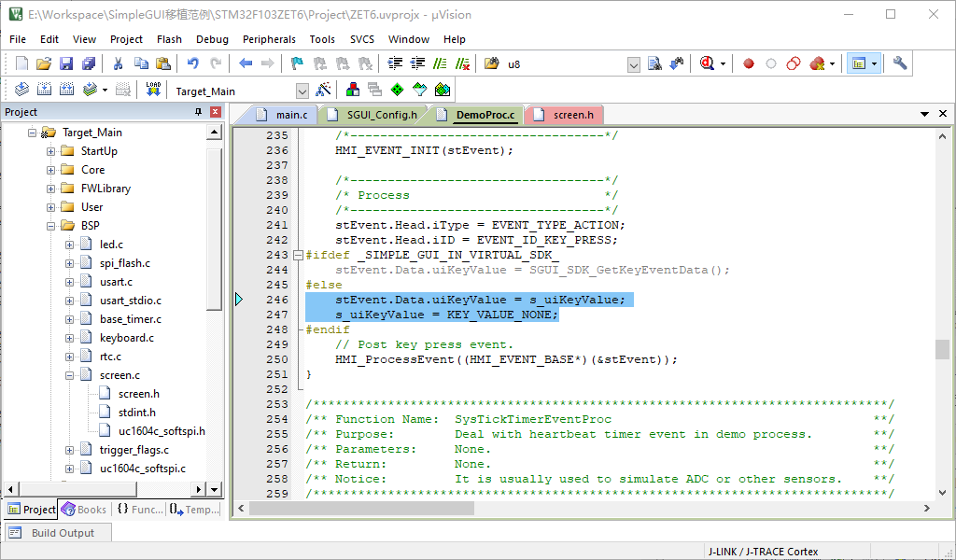Collapse the Target_Main tree node
The image size is (956, 560).
pyautogui.click(x=32, y=133)
